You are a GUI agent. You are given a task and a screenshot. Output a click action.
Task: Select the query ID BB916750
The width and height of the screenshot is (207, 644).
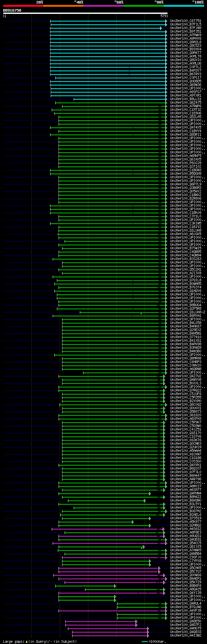pyautogui.click(x=12, y=10)
